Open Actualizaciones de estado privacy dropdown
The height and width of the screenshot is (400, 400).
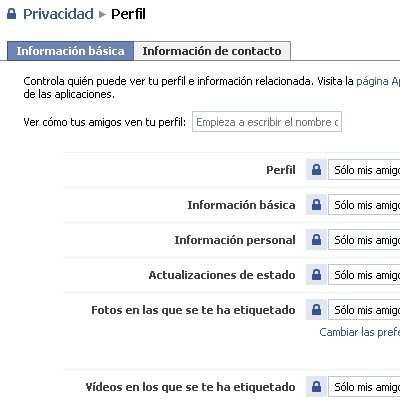[364, 275]
